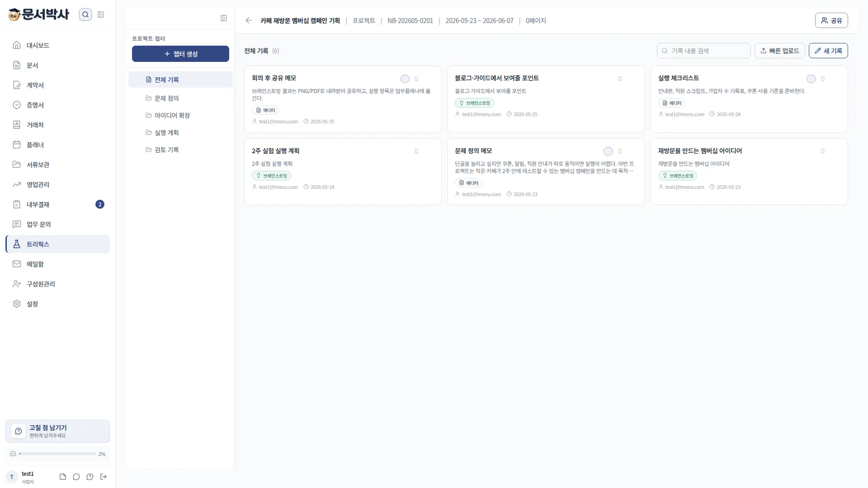Click the storage usage progress bar
Image resolution: width=868 pixels, height=488 pixels.
[x=57, y=454]
